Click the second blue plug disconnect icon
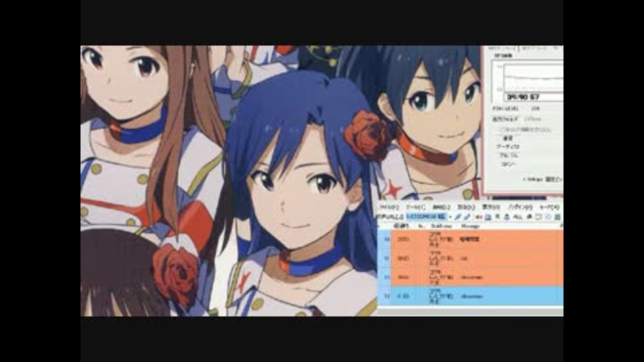 tap(467, 217)
